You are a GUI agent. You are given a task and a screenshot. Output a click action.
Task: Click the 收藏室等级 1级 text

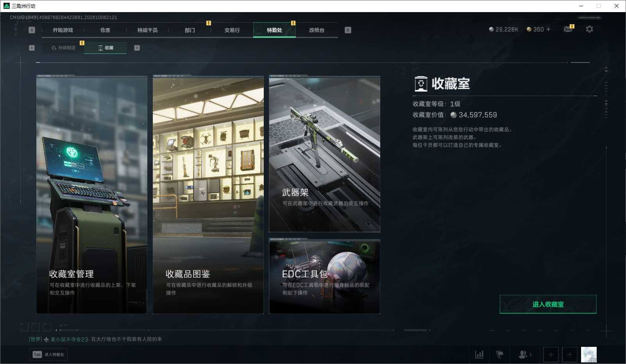click(x=436, y=104)
